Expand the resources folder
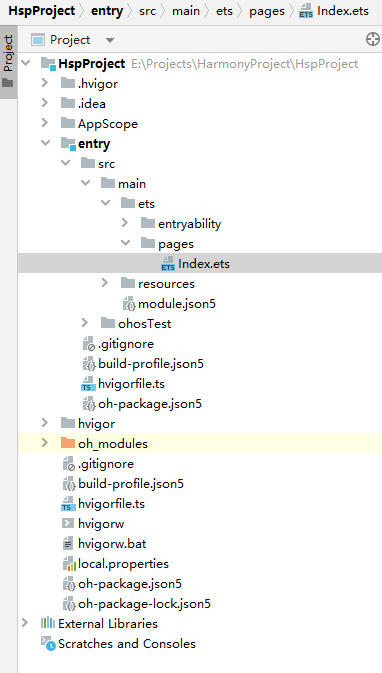The image size is (382, 673). pos(105,283)
